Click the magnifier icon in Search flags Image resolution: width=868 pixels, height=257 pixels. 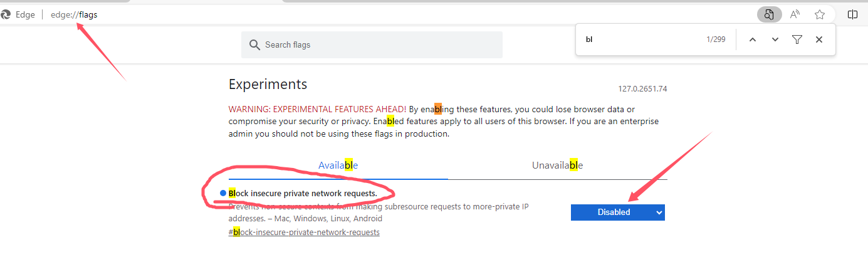pos(254,45)
